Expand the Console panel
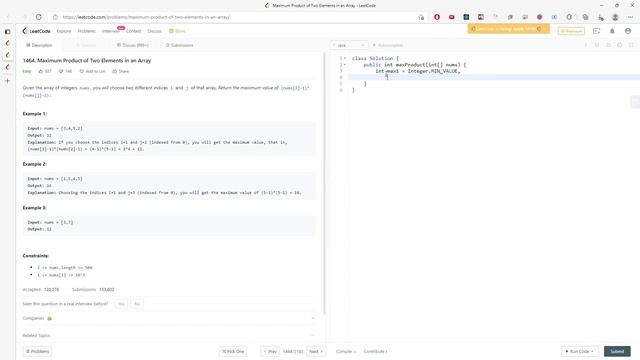The height and width of the screenshot is (360, 640). 346,351
